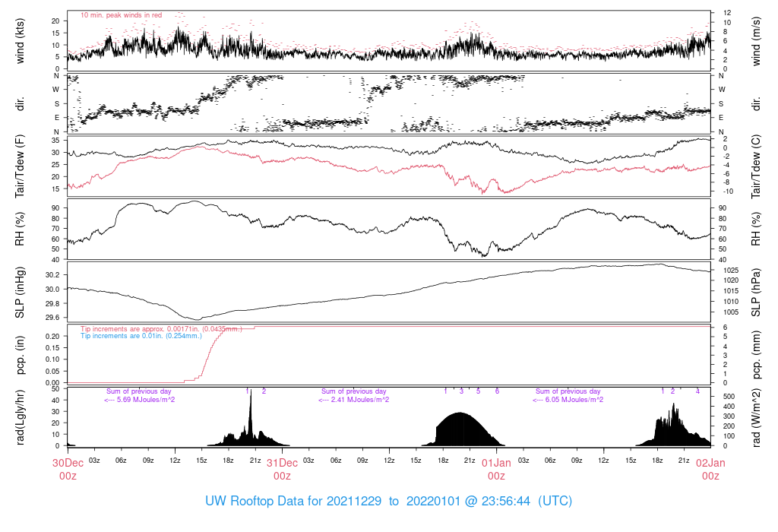Click the 'pcp. (mm)' axis label
This screenshot has height=532, width=778.
(756, 355)
